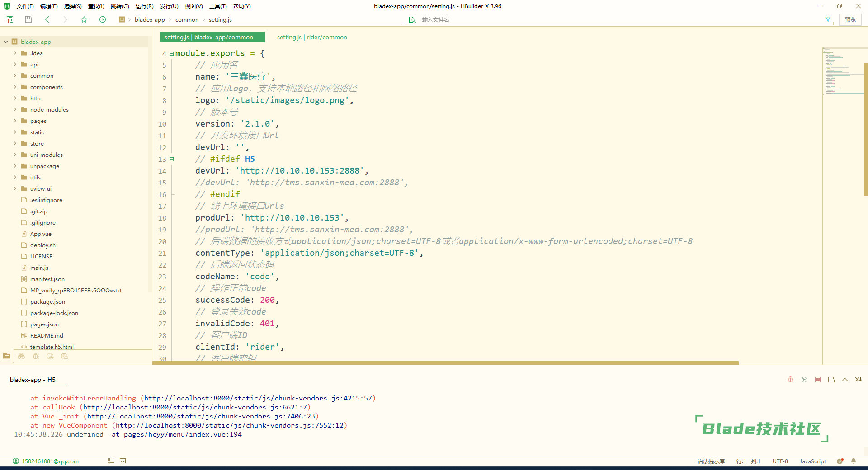Viewport: 868px width, 470px height.
Task: Collapse the bladex-app root project
Action: click(x=6, y=42)
